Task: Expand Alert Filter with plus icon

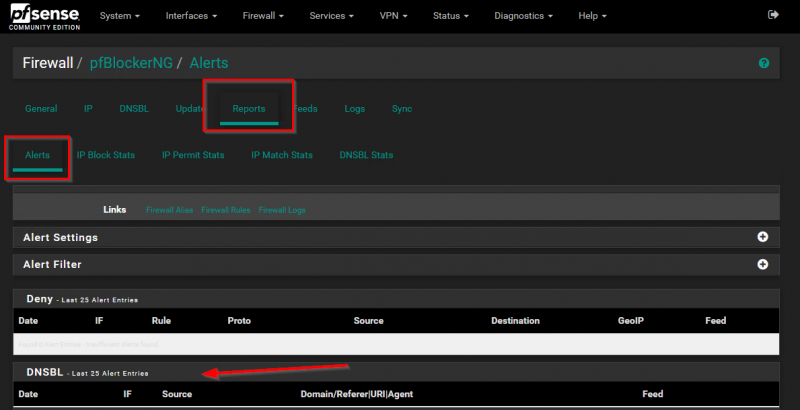Action: click(763, 264)
